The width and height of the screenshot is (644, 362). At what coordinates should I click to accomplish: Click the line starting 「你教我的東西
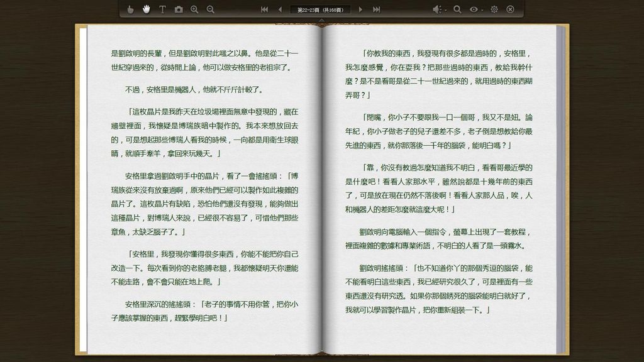pos(447,53)
